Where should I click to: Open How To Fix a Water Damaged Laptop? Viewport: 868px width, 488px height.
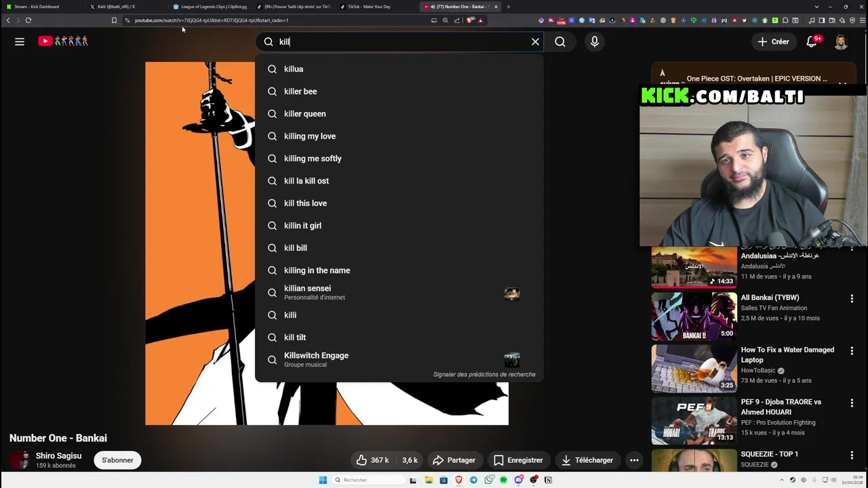coord(787,354)
